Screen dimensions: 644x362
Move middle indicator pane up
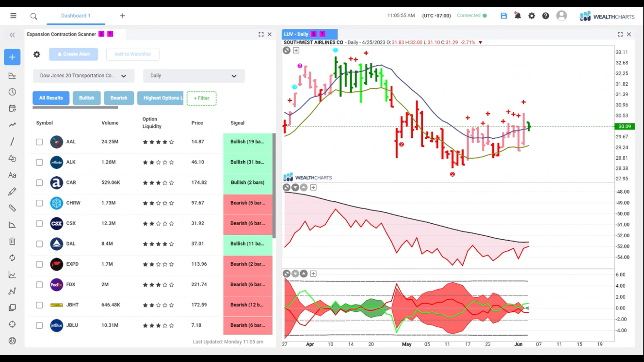304,187
